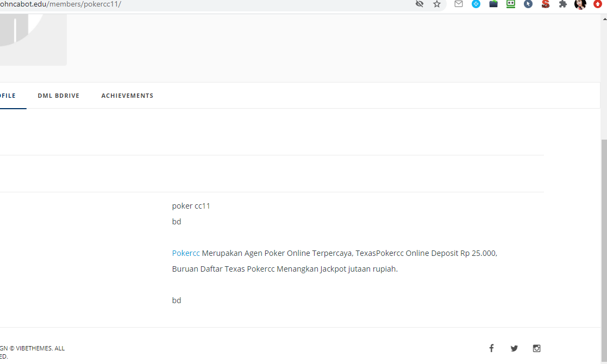Open the Facebook footer icon
607x364 pixels.
491,348
